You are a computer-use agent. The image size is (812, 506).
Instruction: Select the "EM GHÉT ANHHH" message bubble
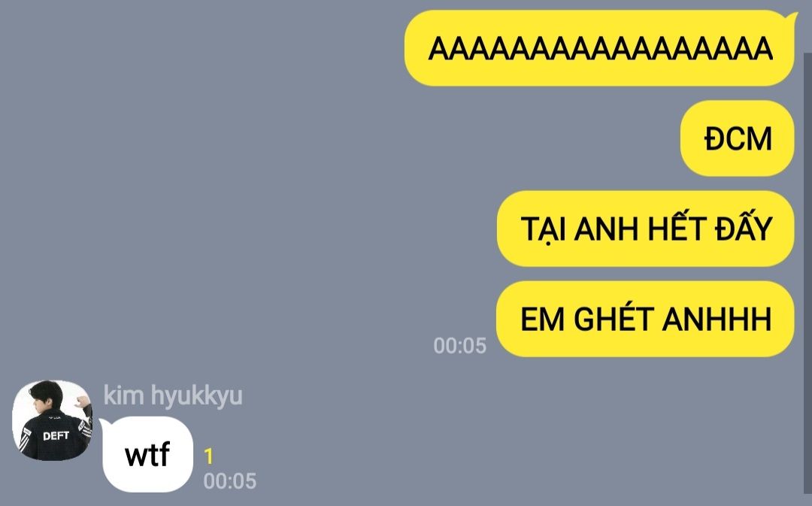click(645, 319)
